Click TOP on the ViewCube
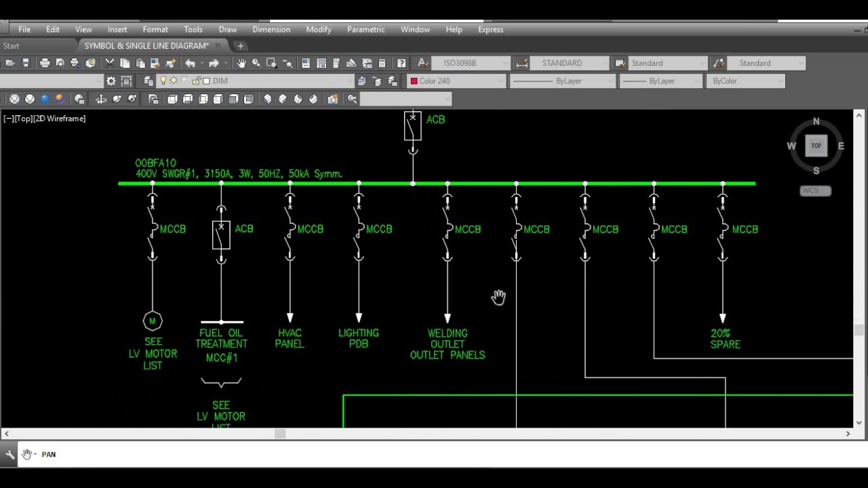The height and width of the screenshot is (488, 868). pyautogui.click(x=816, y=146)
